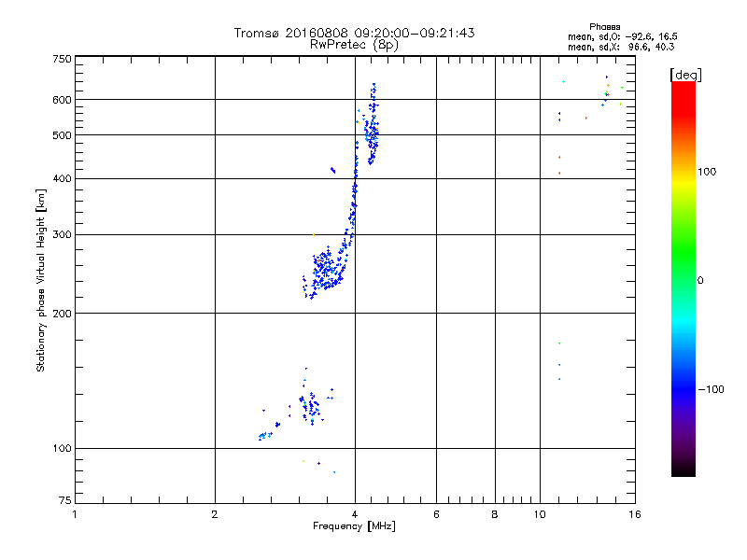Click y-axis tick label "600"
Image resolution: width=747 pixels, height=560 pixels.
tap(62, 100)
